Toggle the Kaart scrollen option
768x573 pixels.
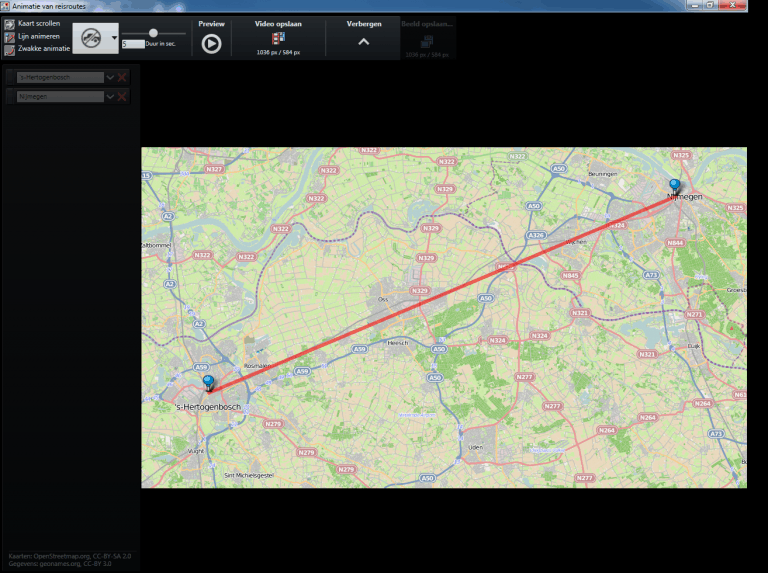(32, 24)
